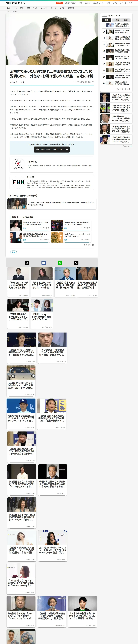The width and height of the screenshot is (138, 644).
Task: Go to ライフ category
Action: click(x=35, y=8)
